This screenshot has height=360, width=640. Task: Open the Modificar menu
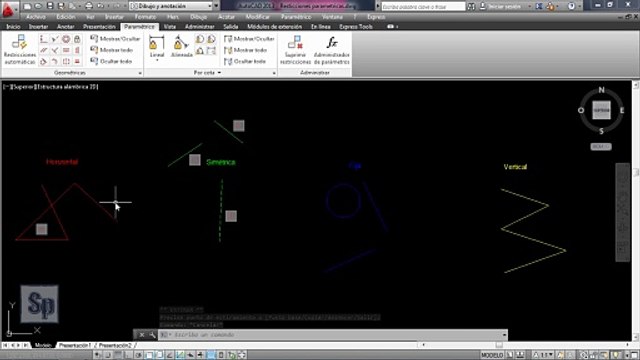point(257,17)
